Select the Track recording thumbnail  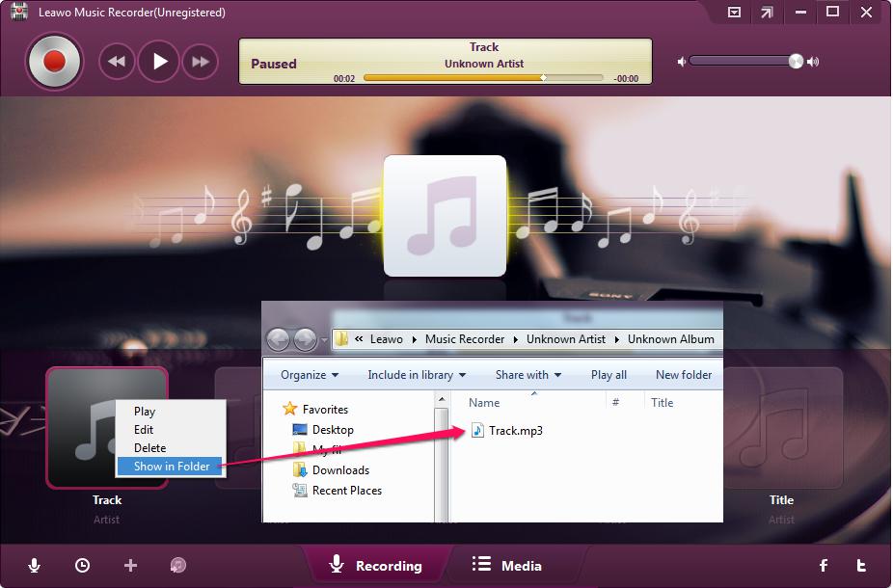[x=107, y=427]
